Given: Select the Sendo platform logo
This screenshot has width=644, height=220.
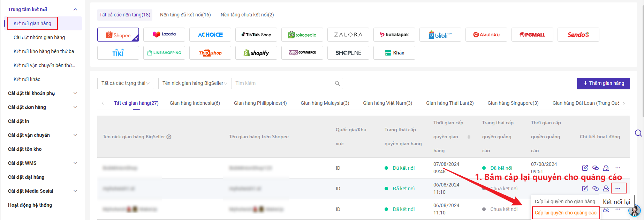Looking at the screenshot, I should tap(578, 35).
